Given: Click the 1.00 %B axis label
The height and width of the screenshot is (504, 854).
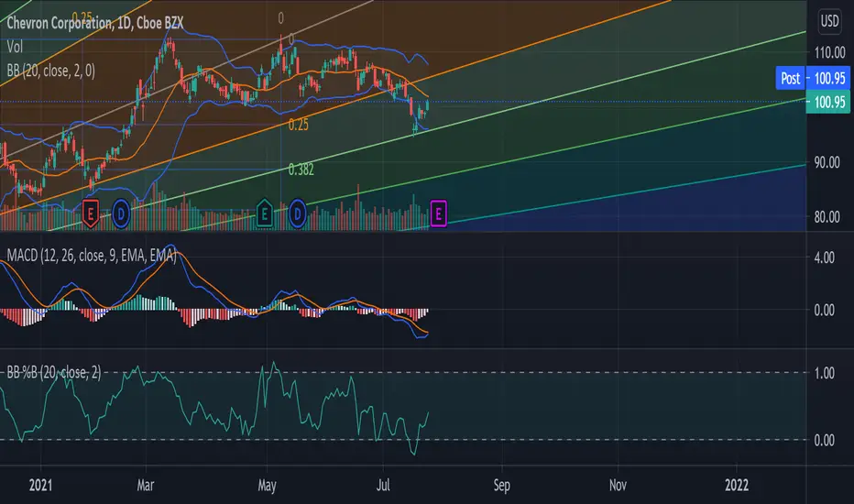Looking at the screenshot, I should (x=824, y=373).
